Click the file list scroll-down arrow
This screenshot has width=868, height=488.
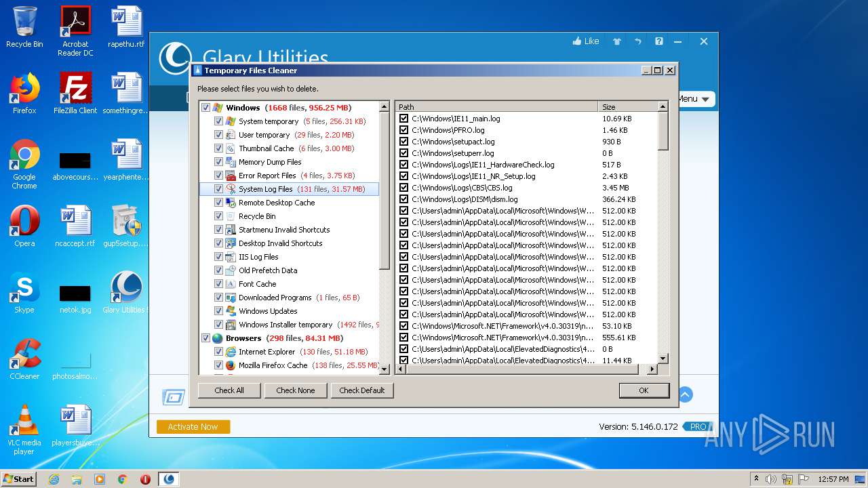pyautogui.click(x=663, y=359)
